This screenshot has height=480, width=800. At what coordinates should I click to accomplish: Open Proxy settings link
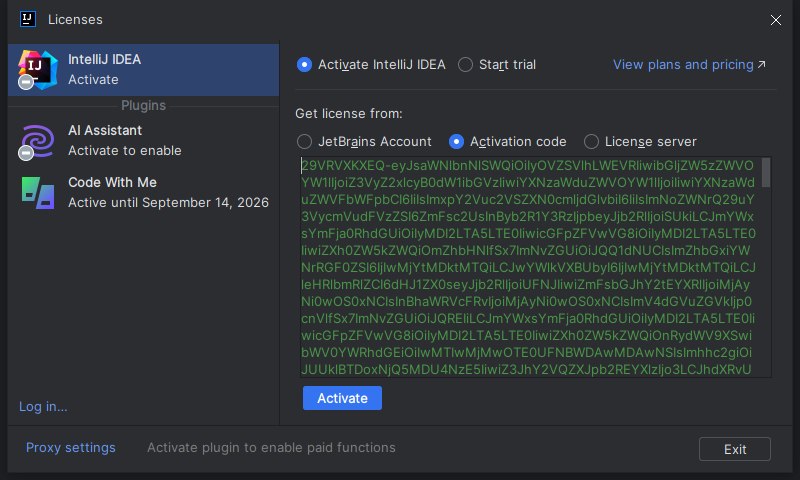click(71, 448)
